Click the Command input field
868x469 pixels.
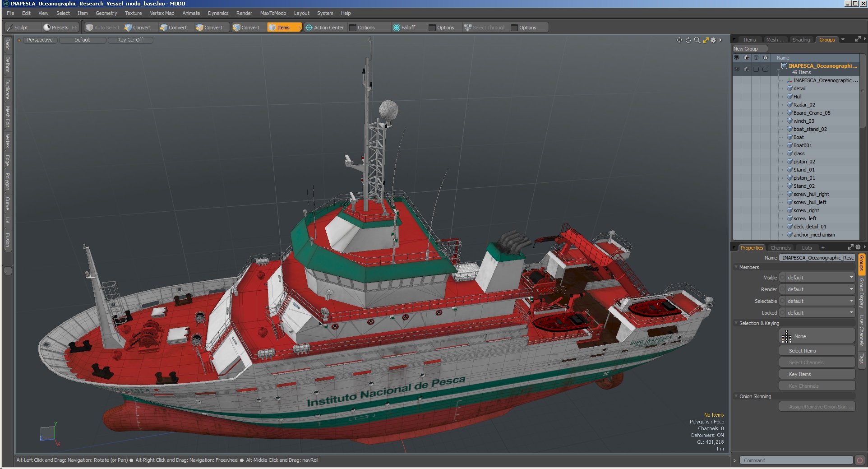[x=796, y=460]
